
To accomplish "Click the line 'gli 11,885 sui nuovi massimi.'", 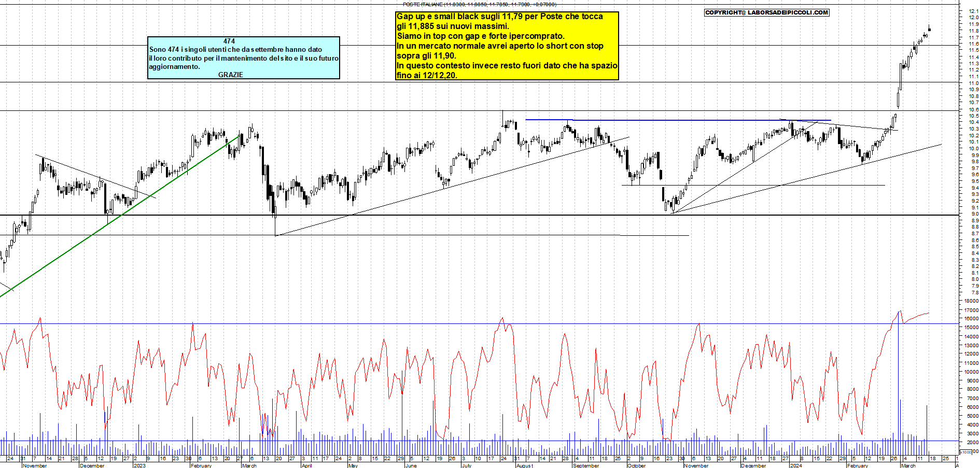I will pos(453,26).
